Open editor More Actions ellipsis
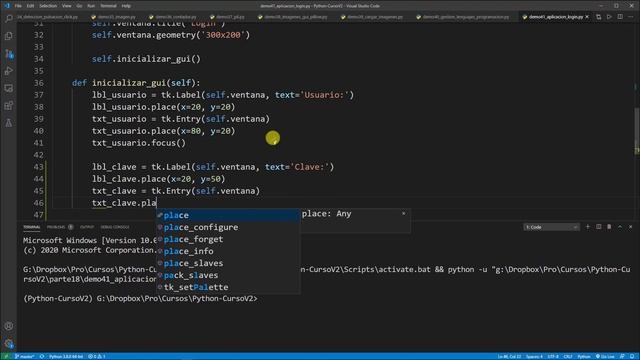Image resolution: width=640 pixels, height=360 pixels. pyautogui.click(x=631, y=17)
